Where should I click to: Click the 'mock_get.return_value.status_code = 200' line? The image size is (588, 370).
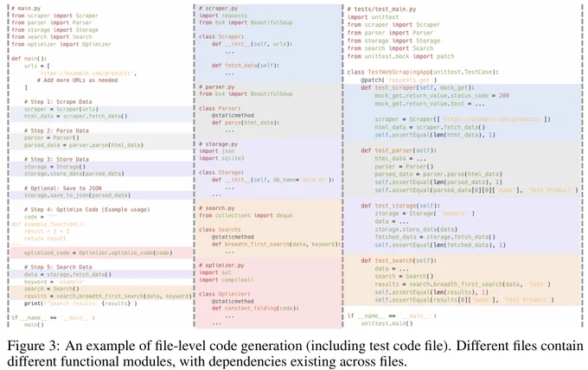[x=442, y=96]
